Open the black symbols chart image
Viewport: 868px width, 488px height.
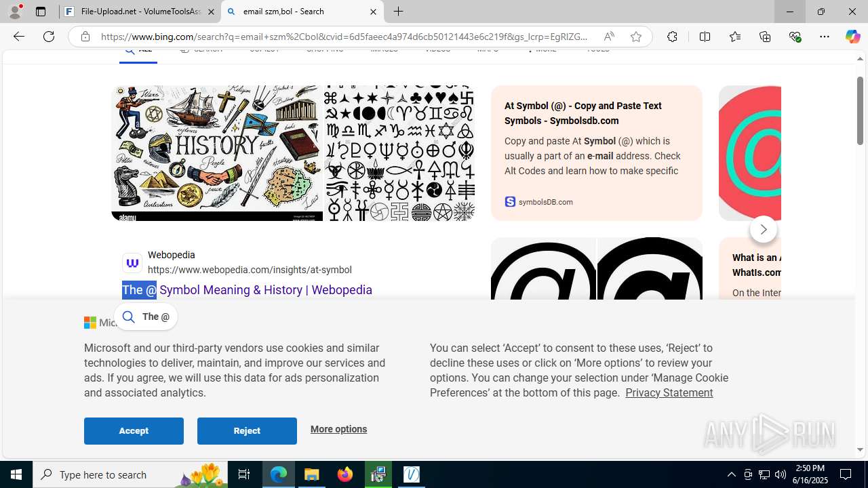(399, 153)
